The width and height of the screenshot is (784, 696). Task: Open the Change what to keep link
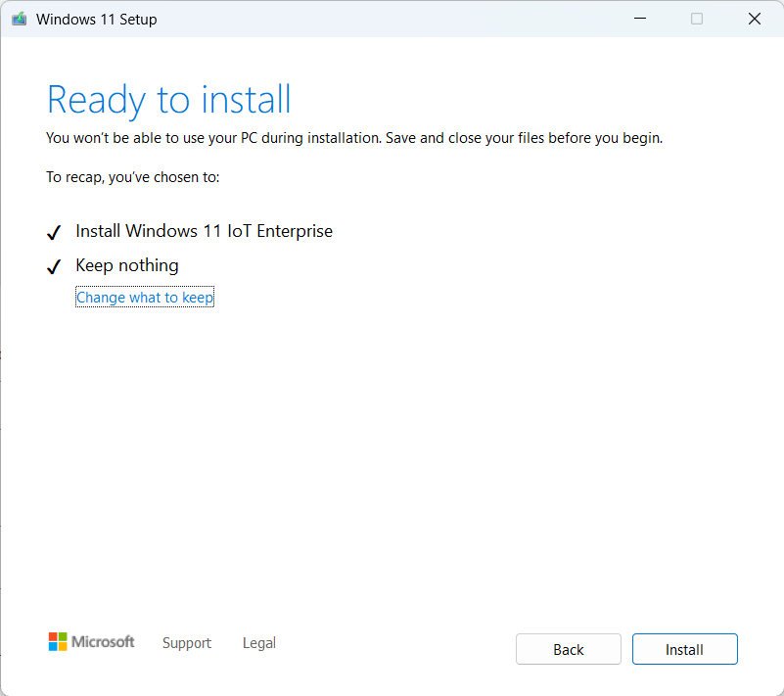click(144, 297)
